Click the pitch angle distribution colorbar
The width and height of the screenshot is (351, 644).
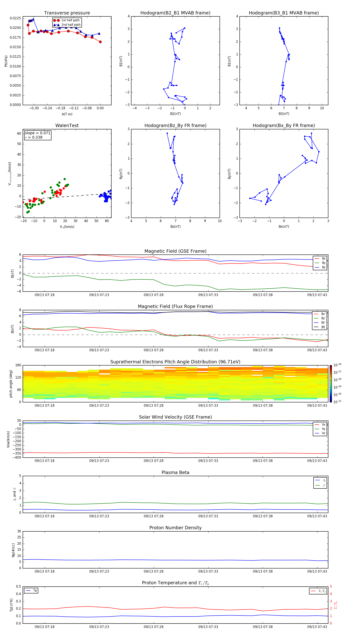point(331,383)
